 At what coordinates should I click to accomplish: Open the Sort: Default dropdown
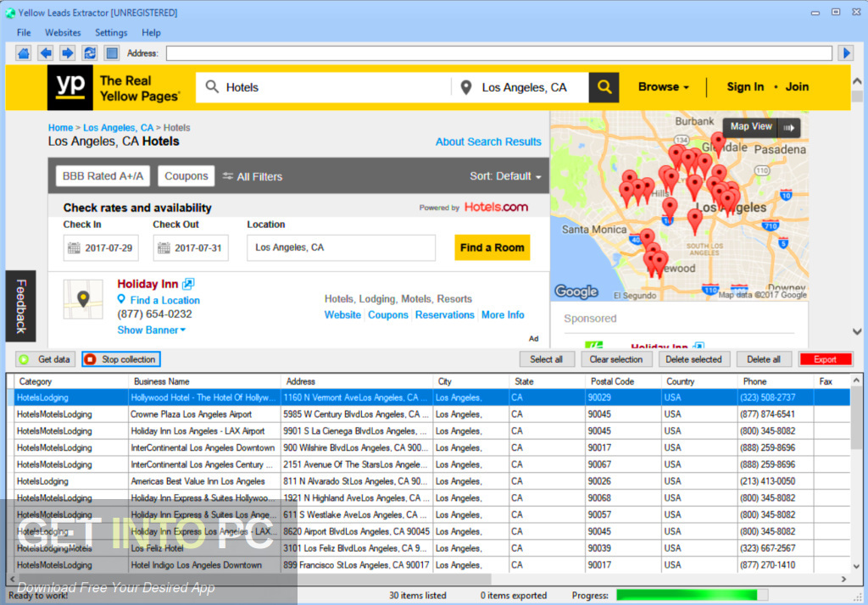click(505, 176)
